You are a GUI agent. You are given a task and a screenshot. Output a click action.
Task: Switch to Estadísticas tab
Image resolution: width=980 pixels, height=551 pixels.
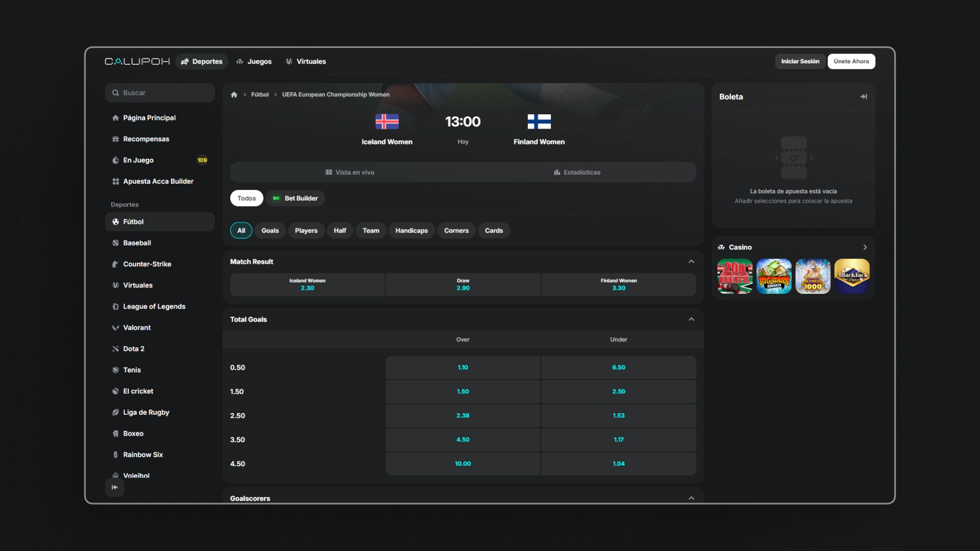tap(577, 172)
